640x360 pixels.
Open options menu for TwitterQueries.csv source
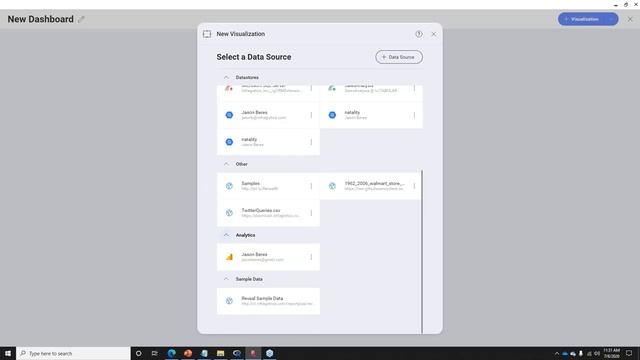click(x=311, y=213)
